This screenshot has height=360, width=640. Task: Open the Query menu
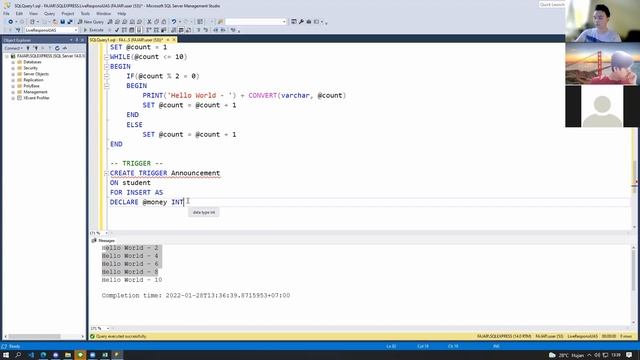point(49,13)
